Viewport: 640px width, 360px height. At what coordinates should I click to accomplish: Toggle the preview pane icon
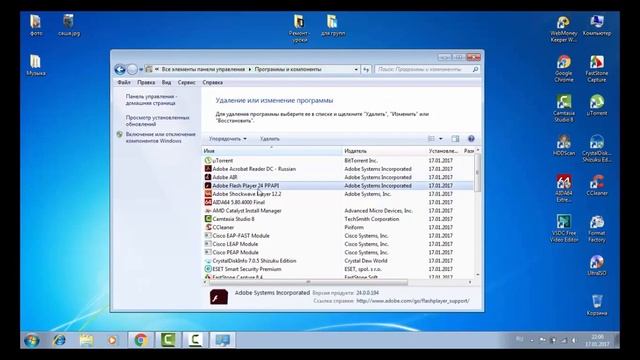[455, 139]
